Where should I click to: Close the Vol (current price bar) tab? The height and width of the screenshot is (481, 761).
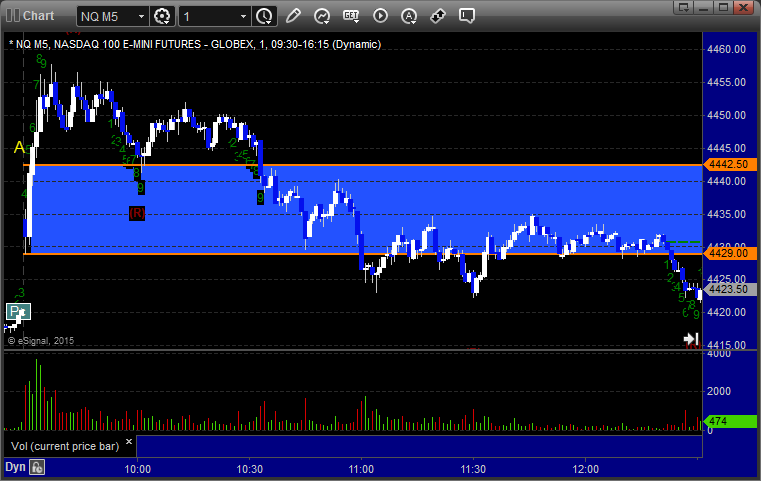129,442
